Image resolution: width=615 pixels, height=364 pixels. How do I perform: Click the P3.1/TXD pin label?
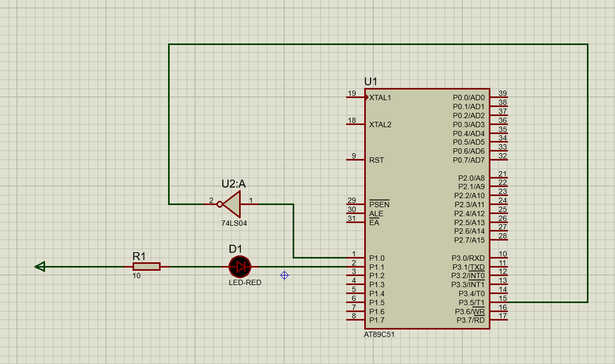[468, 267]
